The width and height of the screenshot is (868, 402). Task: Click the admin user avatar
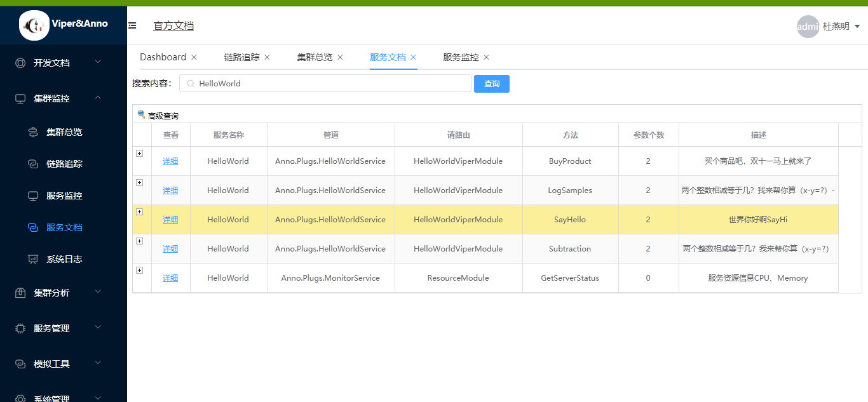(808, 27)
